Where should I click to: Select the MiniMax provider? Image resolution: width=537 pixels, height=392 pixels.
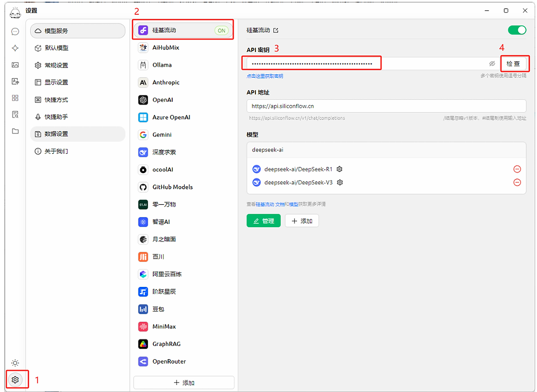[x=184, y=327]
